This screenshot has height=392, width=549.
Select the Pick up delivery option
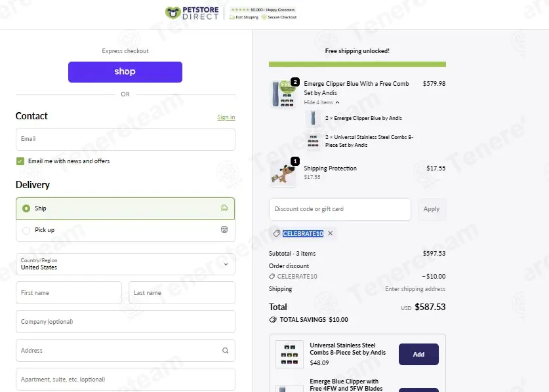click(x=125, y=230)
